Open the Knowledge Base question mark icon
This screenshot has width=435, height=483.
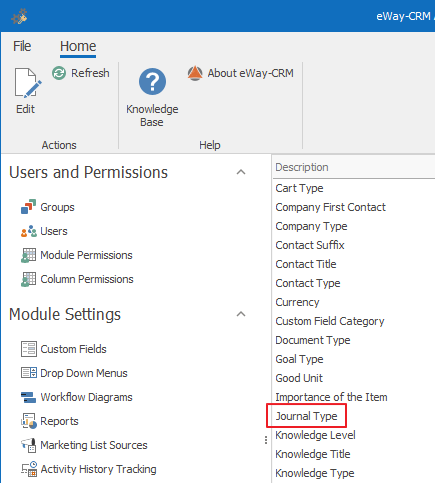click(x=152, y=82)
